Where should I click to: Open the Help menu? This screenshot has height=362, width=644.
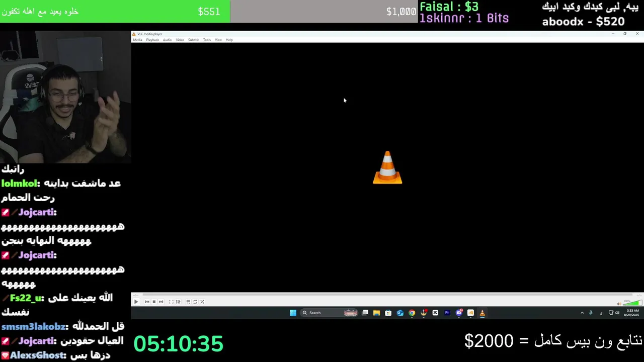click(x=229, y=40)
